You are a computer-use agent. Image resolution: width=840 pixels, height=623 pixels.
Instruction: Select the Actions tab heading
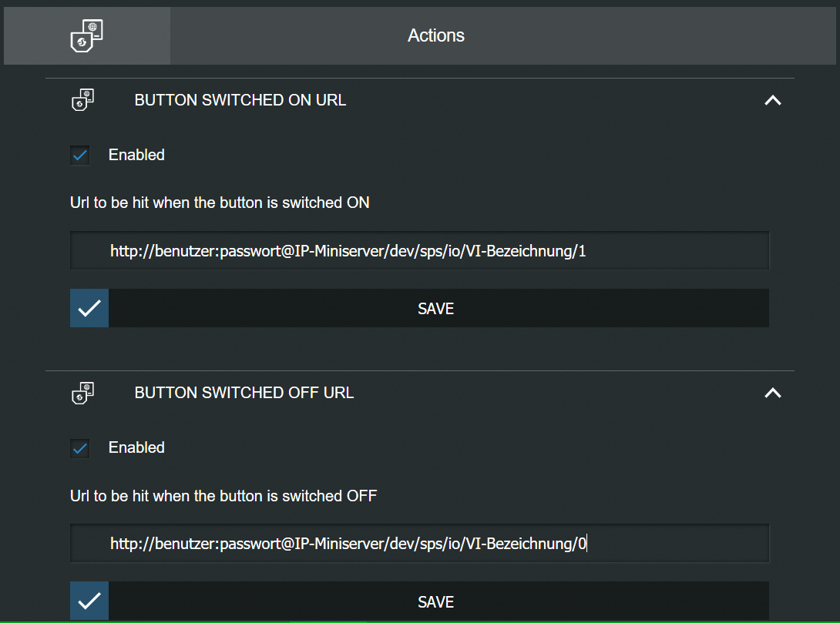[x=436, y=35]
